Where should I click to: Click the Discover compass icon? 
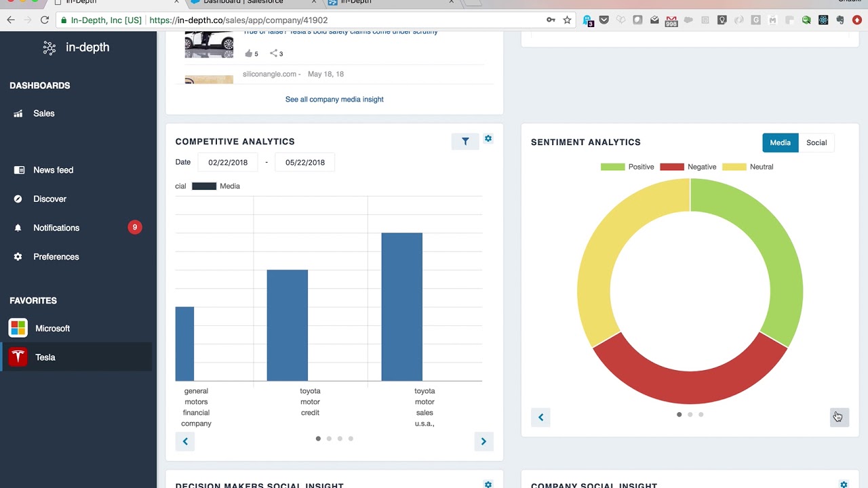click(18, 199)
